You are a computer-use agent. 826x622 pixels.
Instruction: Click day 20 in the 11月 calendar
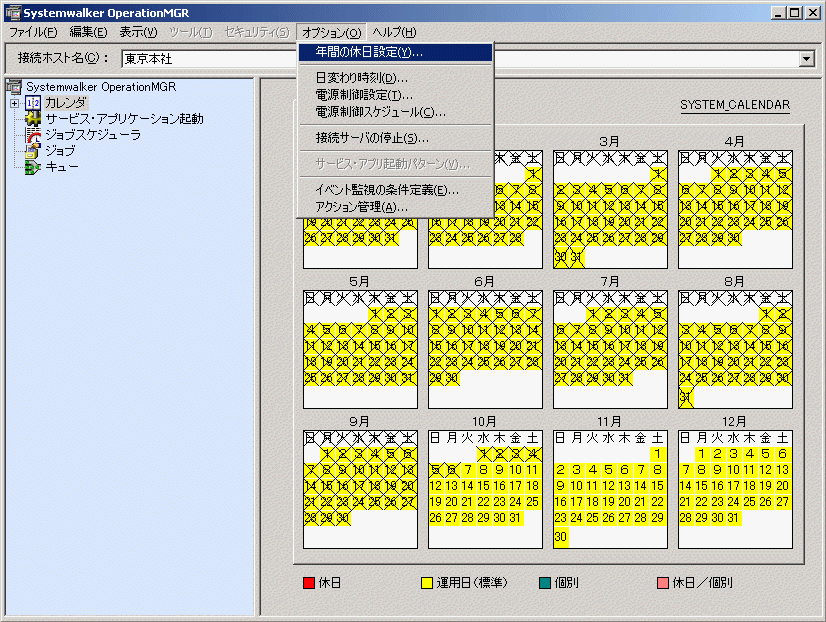[x=625, y=502]
